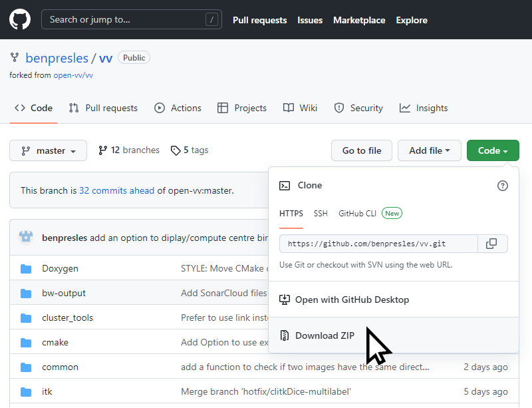
Task: Open the Doxygen folder name
Action: tap(60, 268)
